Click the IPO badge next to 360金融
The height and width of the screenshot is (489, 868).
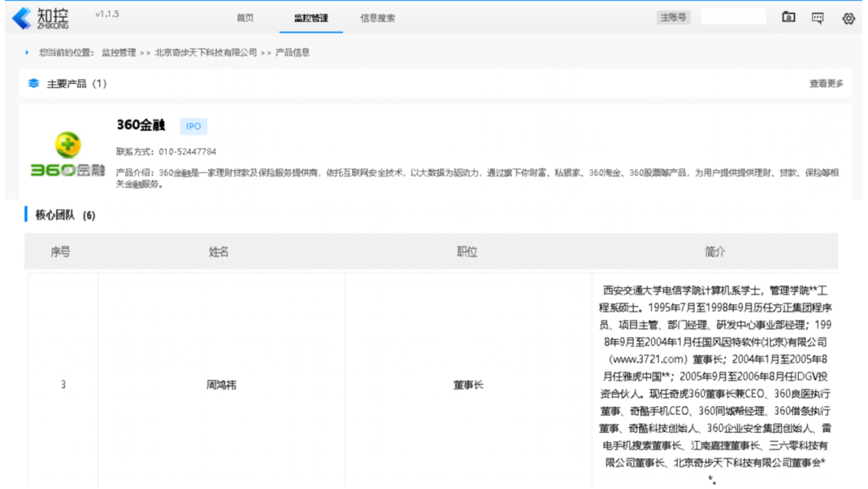(x=193, y=126)
